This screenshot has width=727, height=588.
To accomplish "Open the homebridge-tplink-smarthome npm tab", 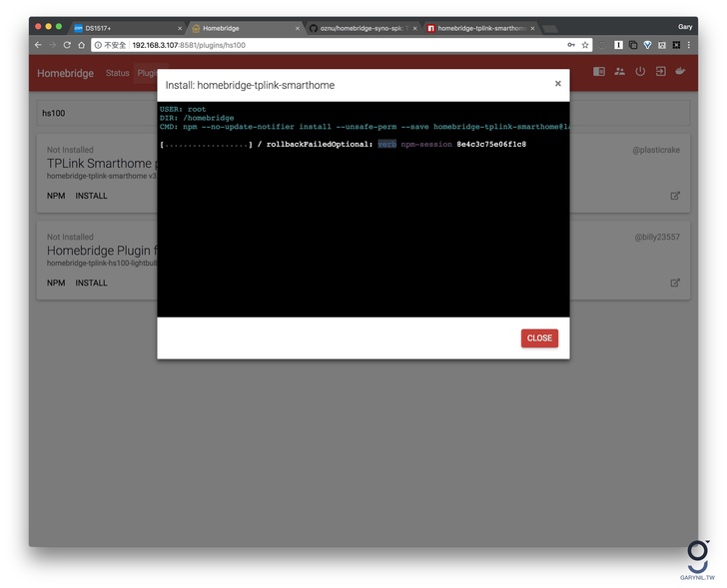I will click(x=480, y=28).
